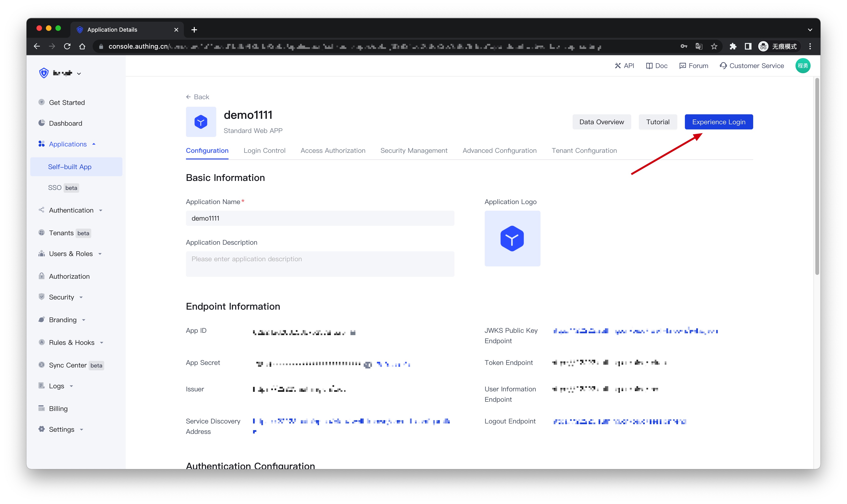Click the Authorization lock icon
This screenshot has width=847, height=504.
(41, 276)
